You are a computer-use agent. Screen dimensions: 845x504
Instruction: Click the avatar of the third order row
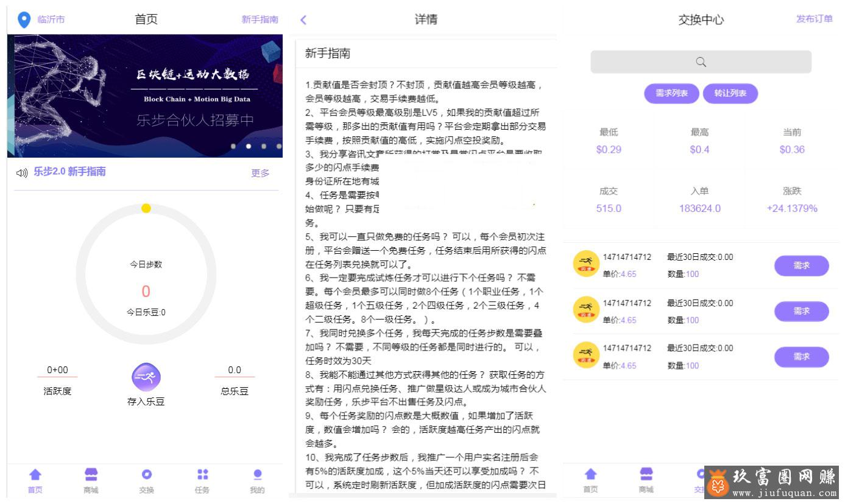click(587, 355)
